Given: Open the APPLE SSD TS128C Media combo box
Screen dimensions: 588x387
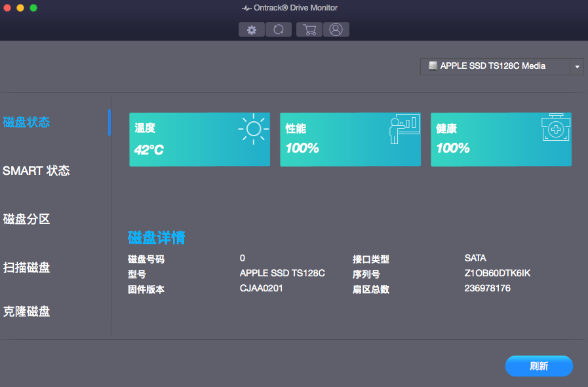Looking at the screenshot, I should (x=495, y=66).
